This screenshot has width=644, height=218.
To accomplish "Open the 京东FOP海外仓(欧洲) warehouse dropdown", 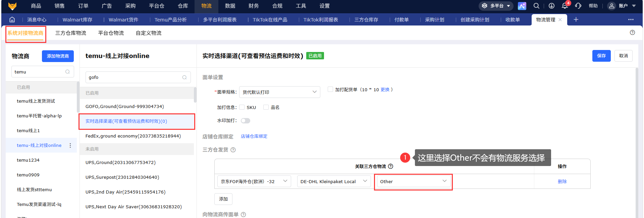I will [x=254, y=181].
